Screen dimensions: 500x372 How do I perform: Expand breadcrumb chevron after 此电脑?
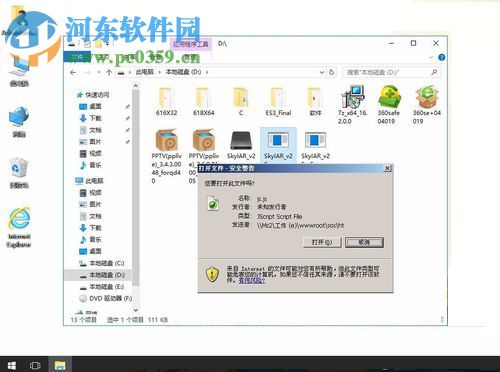159,72
